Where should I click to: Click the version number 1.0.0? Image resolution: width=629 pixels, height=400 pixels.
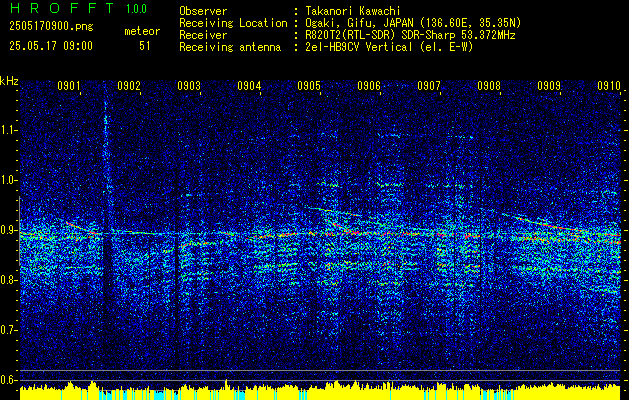coord(136,8)
